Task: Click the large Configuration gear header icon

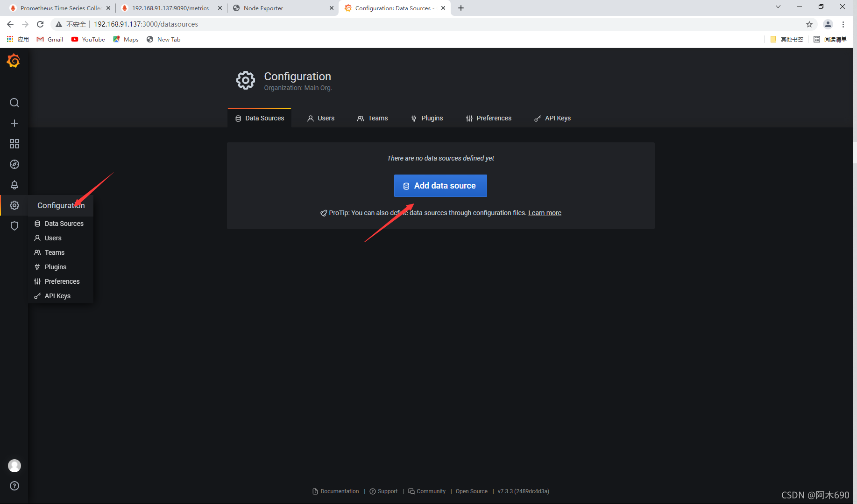Action: coord(246,80)
